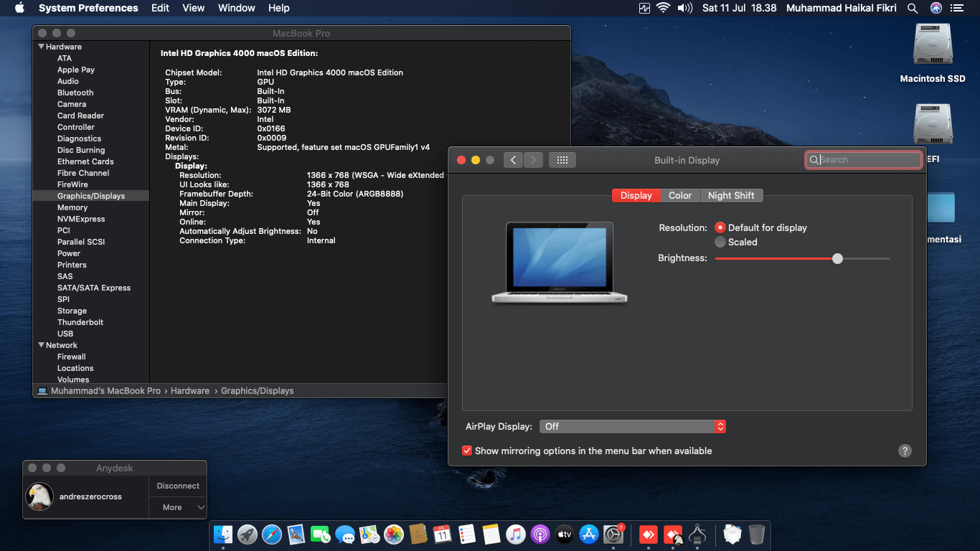
Task: Select Bluetooth in the Hardware sidebar
Action: [75, 93]
